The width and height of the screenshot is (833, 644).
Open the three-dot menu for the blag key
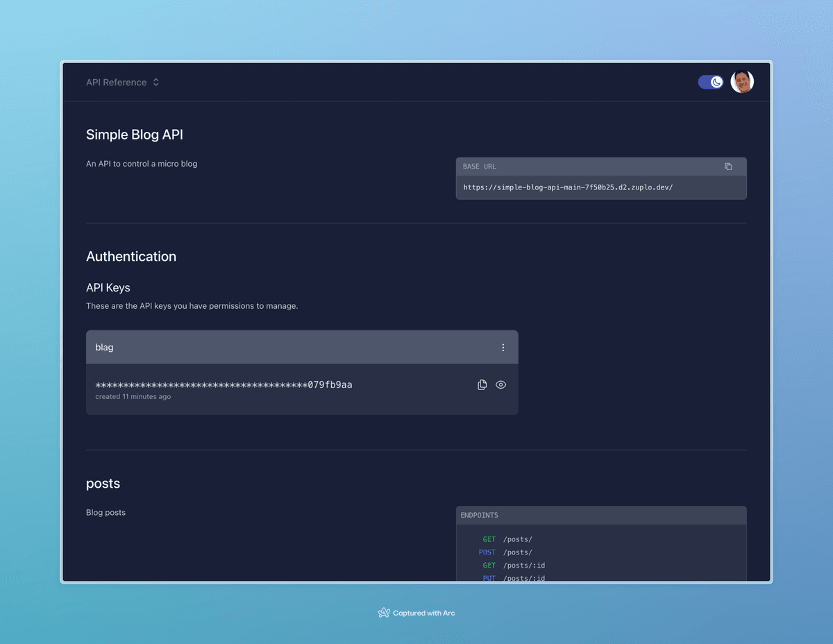pos(503,348)
